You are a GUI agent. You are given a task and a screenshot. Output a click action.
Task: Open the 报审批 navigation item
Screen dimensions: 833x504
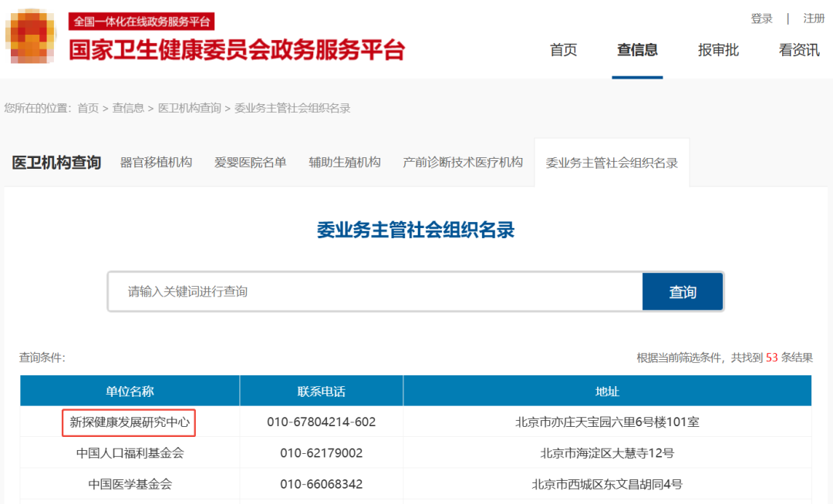717,50
